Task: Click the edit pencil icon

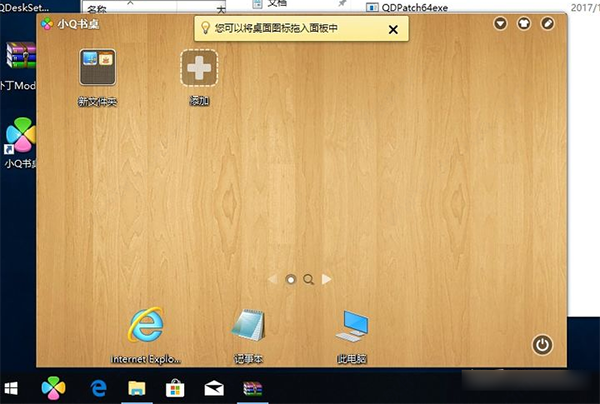Action: tap(548, 24)
